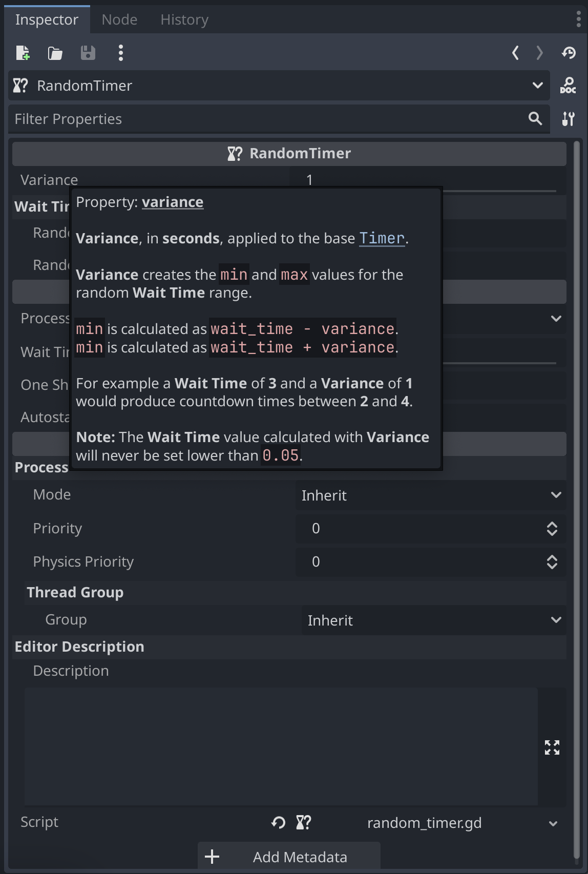Load an existing resource folder icon
This screenshot has height=874, width=588.
pos(55,53)
